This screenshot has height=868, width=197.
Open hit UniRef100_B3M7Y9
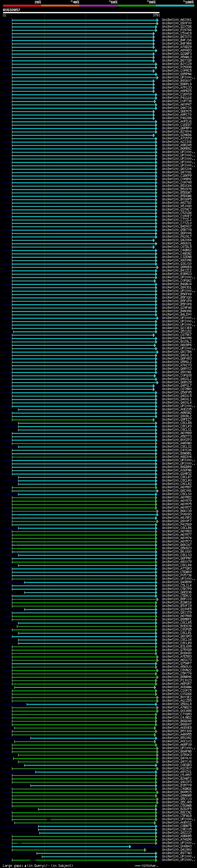pyautogui.click(x=177, y=785)
